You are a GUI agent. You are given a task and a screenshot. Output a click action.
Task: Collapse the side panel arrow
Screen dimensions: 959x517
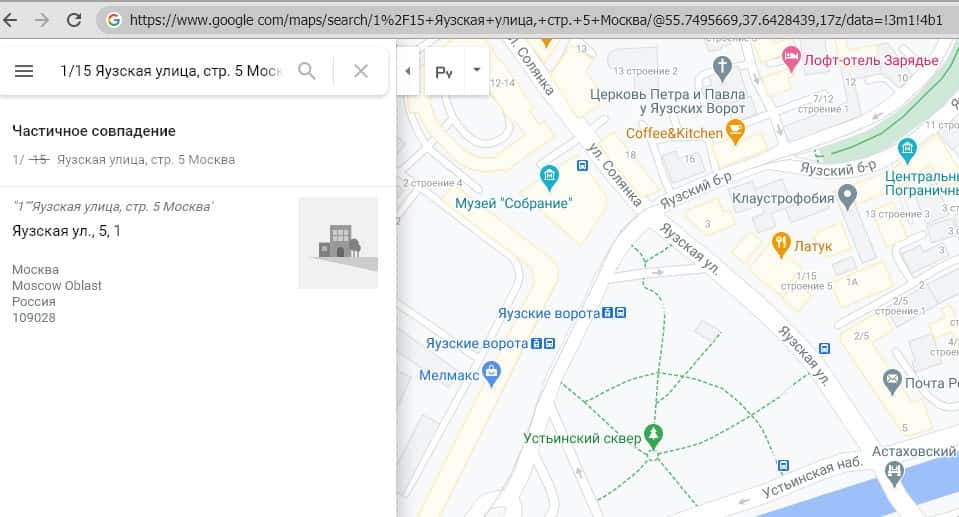[x=407, y=71]
